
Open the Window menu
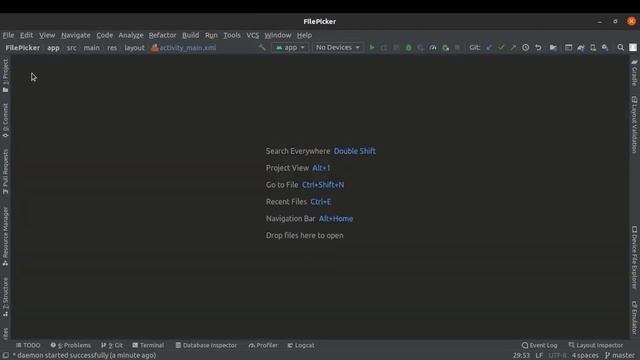pos(278,35)
